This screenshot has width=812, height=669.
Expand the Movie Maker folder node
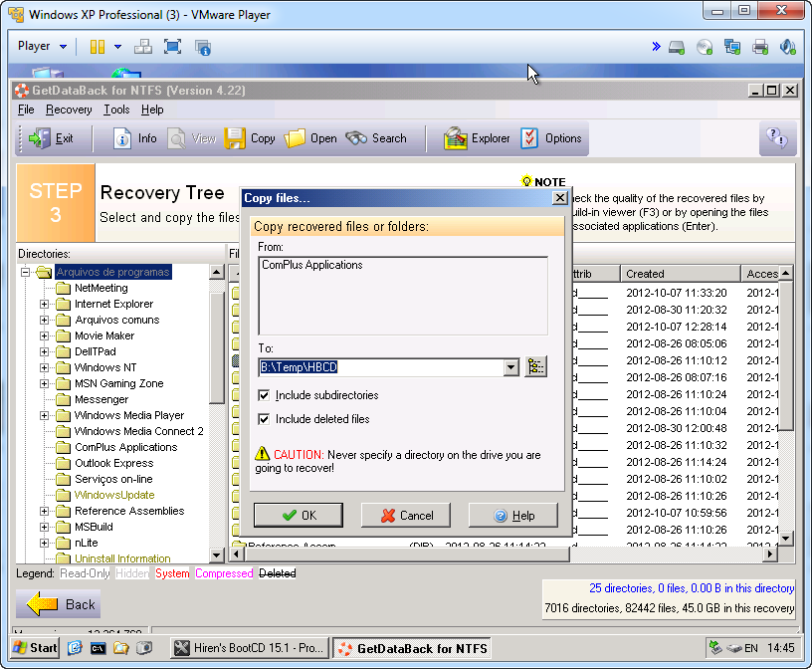44,335
